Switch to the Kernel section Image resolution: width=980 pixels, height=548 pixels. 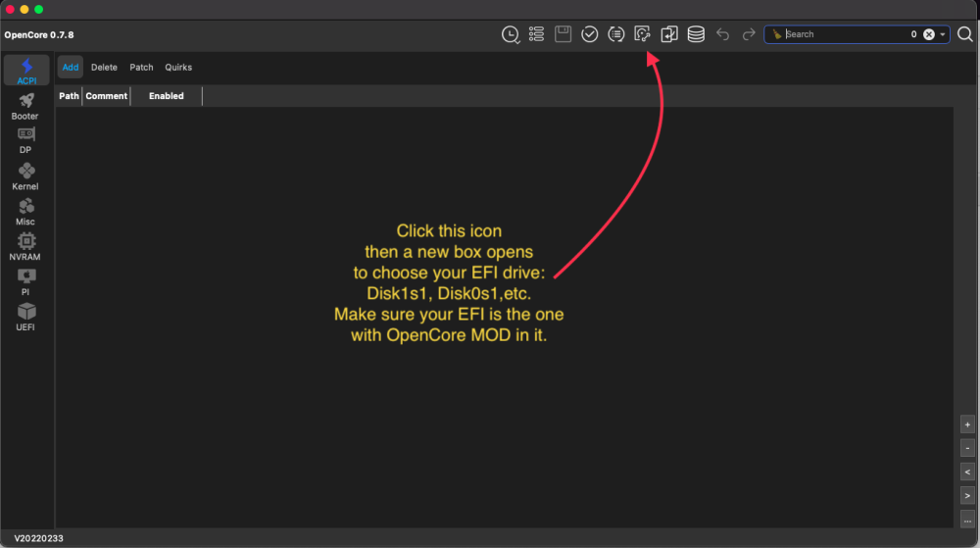pyautogui.click(x=25, y=176)
